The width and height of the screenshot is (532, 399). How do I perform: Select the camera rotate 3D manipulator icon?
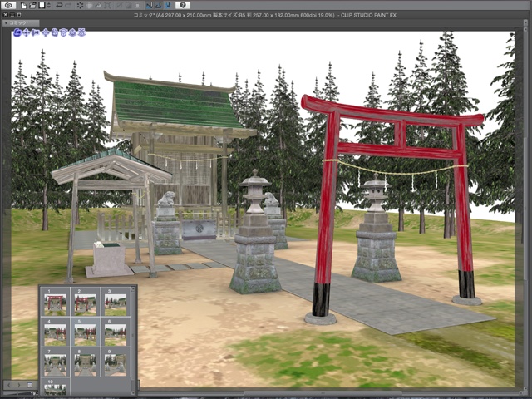(x=17, y=32)
